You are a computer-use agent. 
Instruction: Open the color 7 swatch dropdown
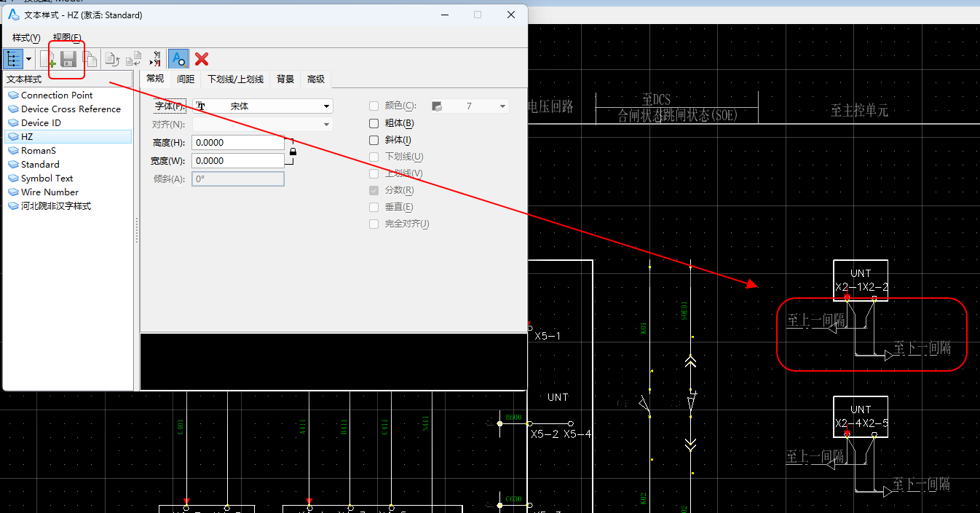tap(469, 106)
